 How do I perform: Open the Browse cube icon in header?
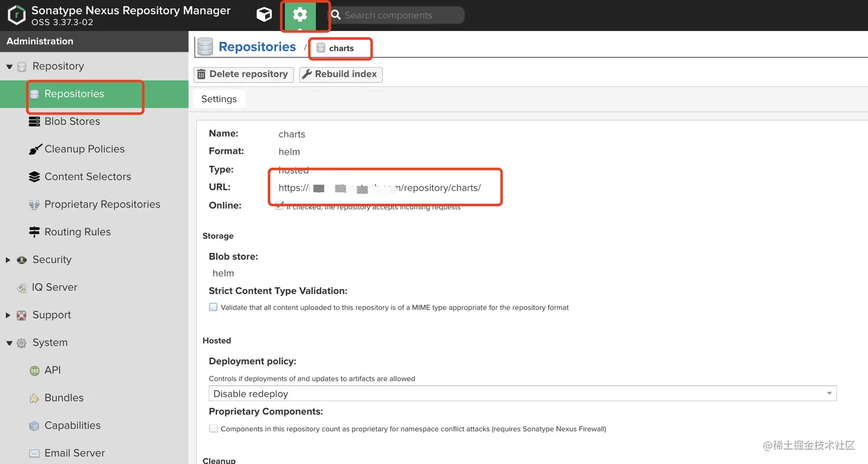(x=264, y=14)
